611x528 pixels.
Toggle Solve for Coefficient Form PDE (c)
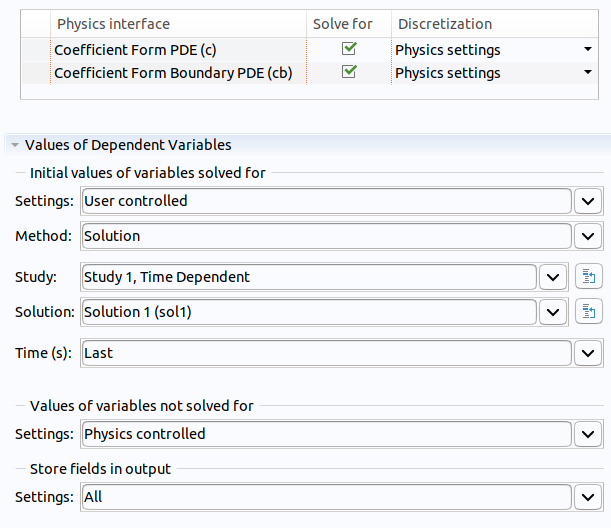coord(349,49)
